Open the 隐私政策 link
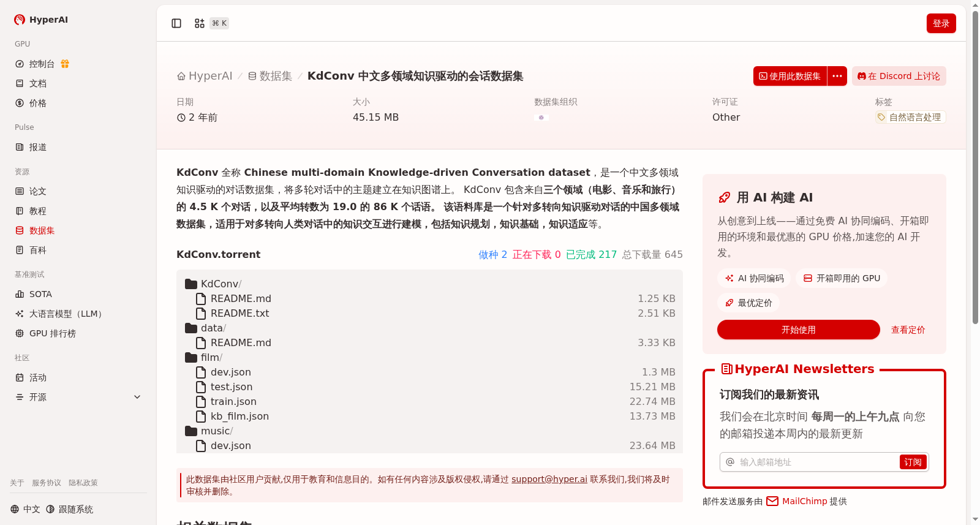This screenshot has width=980, height=525. [83, 483]
